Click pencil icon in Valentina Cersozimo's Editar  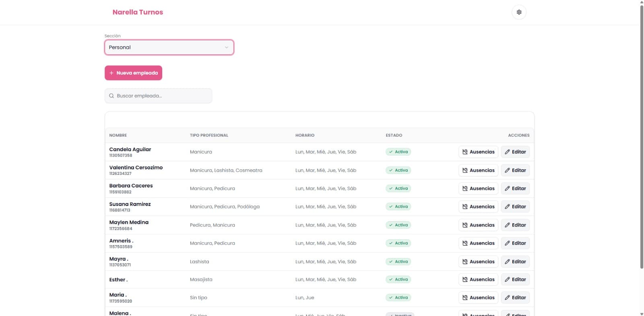pyautogui.click(x=507, y=170)
